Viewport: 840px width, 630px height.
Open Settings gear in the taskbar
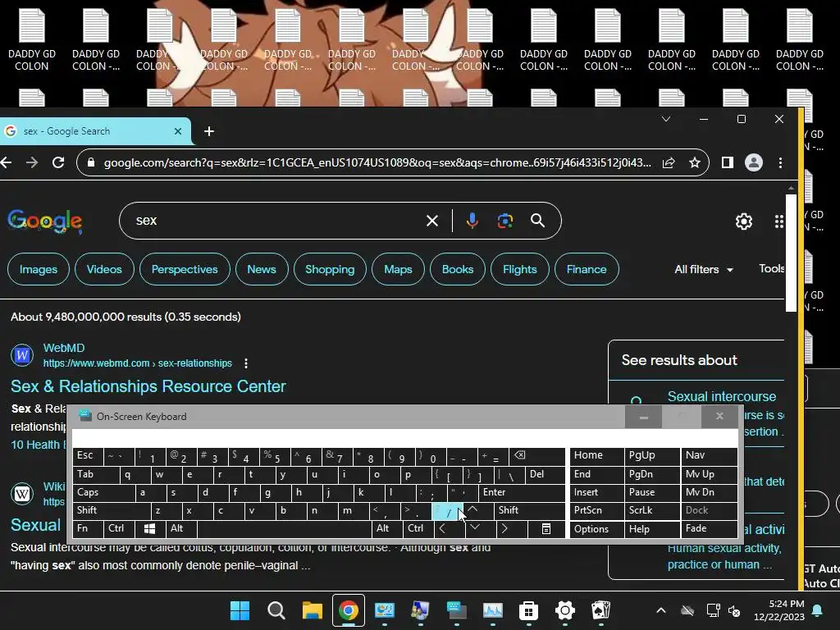[x=564, y=610]
